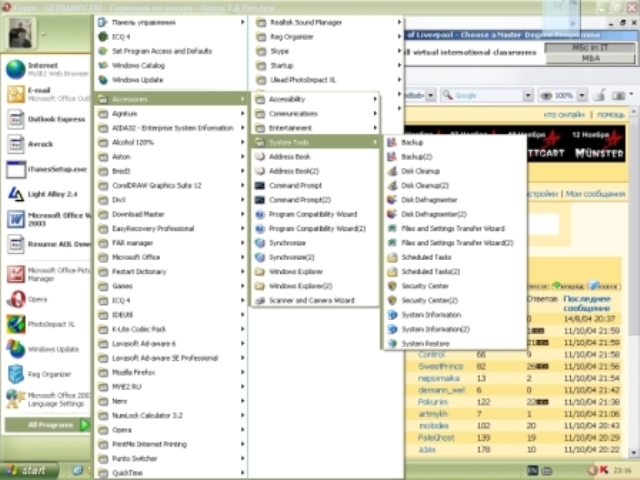Expand the System Tools submenu
Image resolution: width=640 pixels, height=480 pixels.
coord(315,142)
